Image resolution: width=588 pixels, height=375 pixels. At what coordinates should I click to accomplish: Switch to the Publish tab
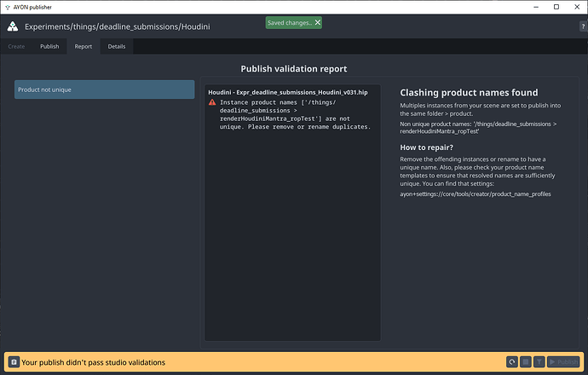tap(49, 47)
